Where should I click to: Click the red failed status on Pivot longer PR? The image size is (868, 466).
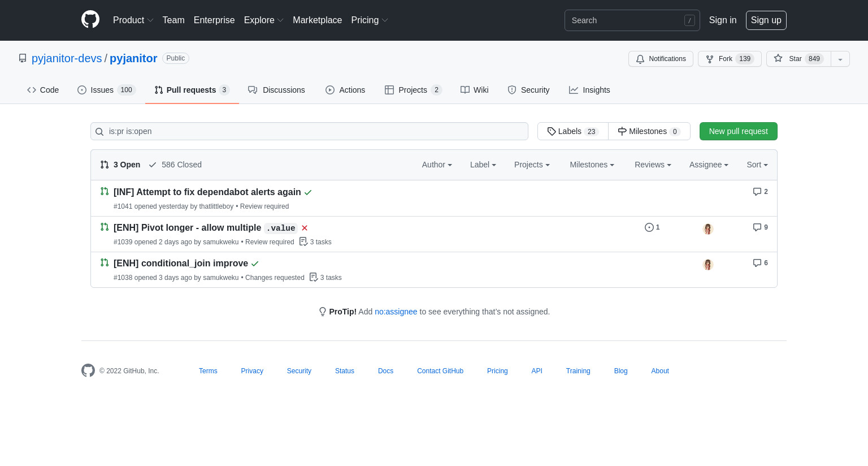tap(305, 228)
